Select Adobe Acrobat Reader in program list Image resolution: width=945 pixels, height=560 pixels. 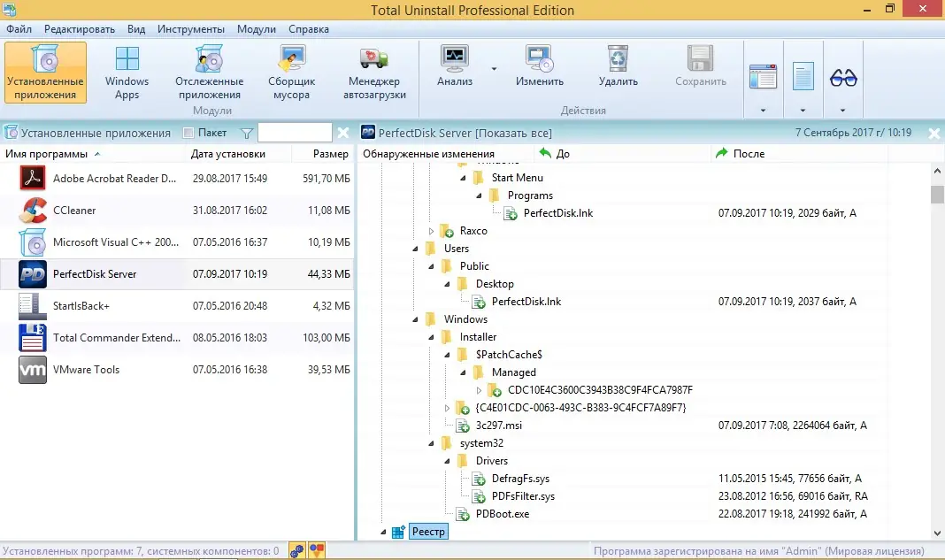(x=177, y=179)
